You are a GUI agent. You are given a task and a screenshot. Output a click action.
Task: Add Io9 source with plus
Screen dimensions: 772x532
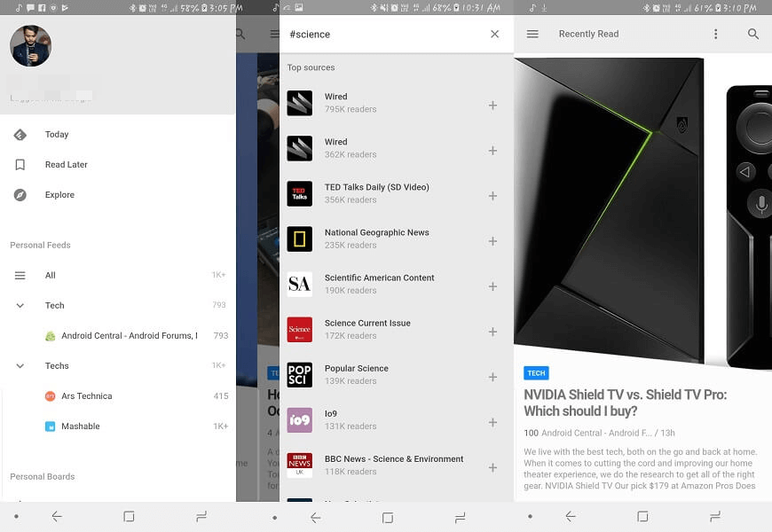492,422
